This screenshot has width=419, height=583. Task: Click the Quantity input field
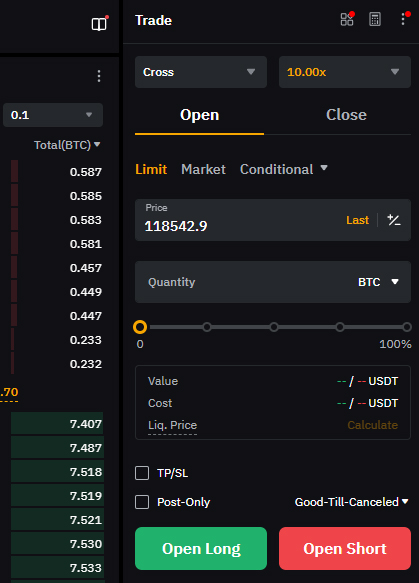point(273,282)
